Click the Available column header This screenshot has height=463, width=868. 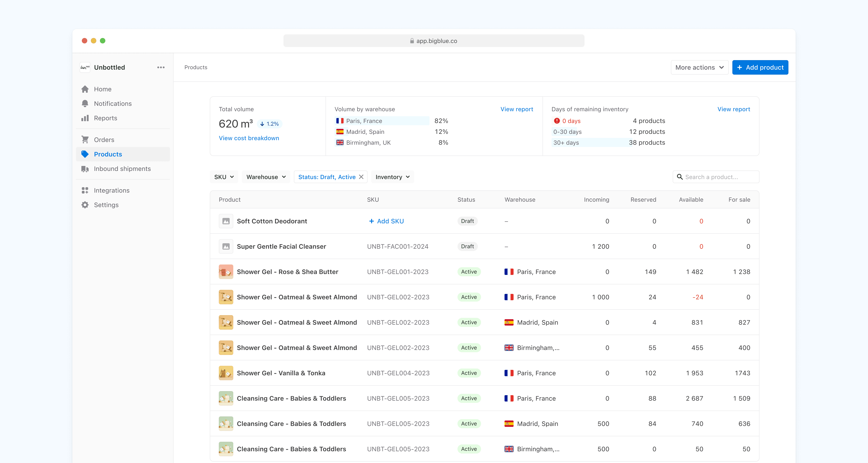(691, 199)
